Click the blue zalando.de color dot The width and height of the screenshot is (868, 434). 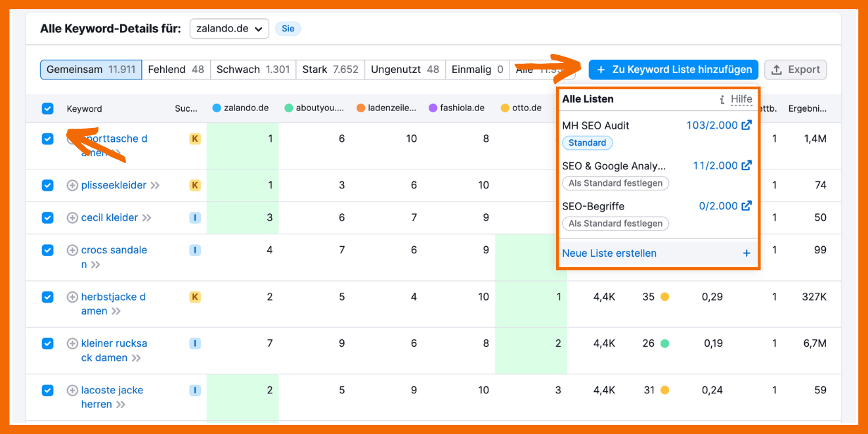click(x=217, y=108)
